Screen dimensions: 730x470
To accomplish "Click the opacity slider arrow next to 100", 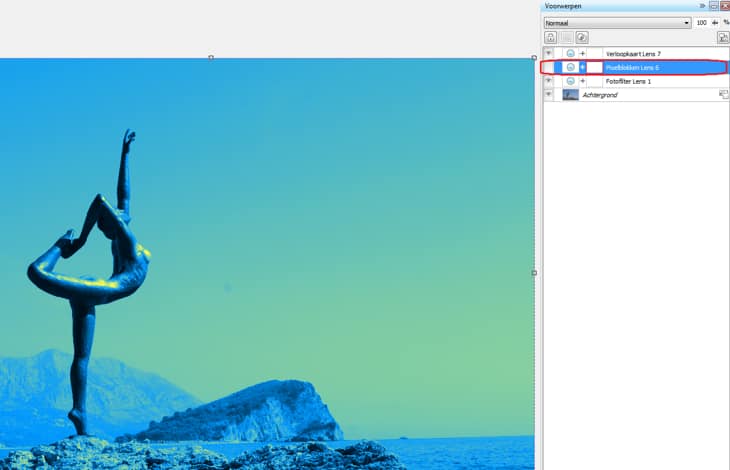I will [x=715, y=22].
